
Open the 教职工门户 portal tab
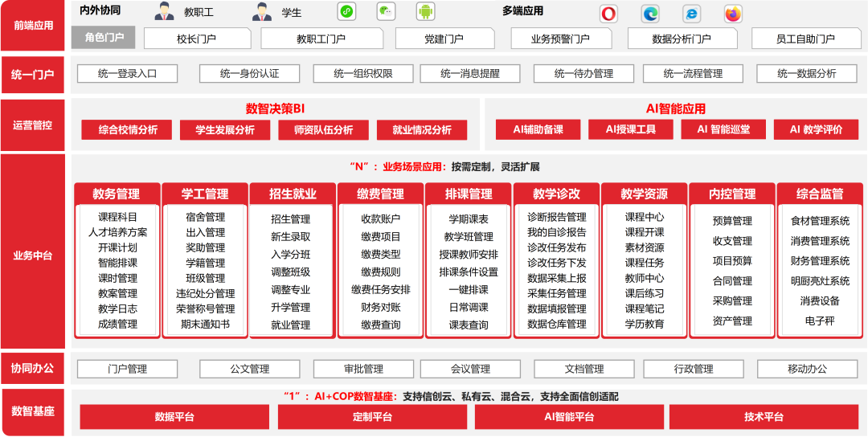pyautogui.click(x=321, y=39)
